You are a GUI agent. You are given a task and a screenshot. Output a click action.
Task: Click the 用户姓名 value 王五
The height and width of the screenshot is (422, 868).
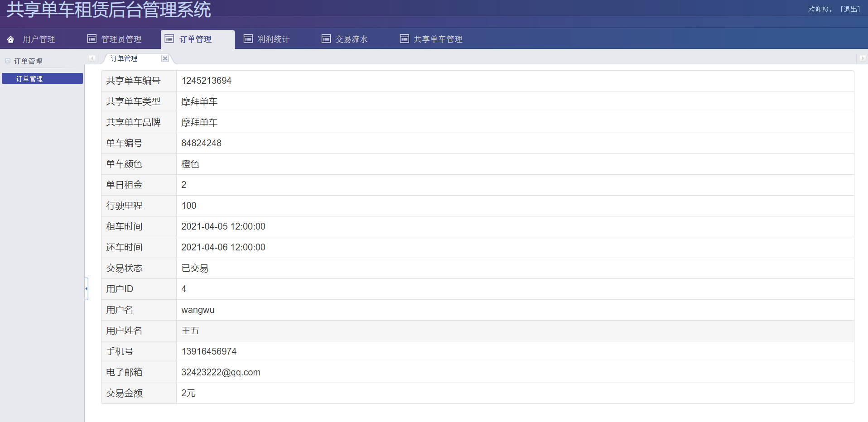pyautogui.click(x=190, y=331)
